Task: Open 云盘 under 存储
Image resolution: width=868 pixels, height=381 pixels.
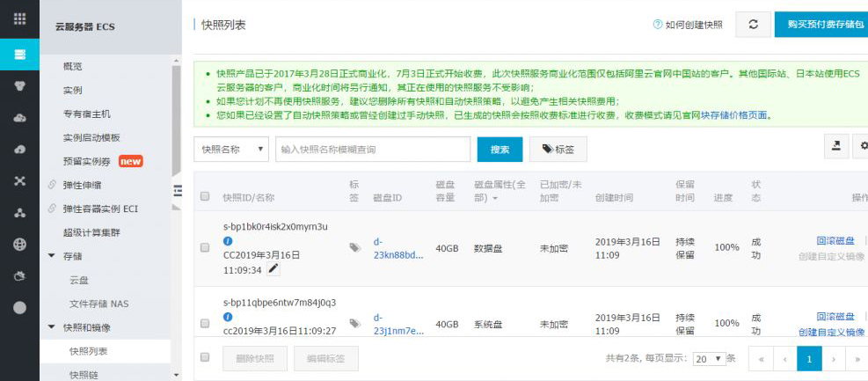Action: point(79,280)
